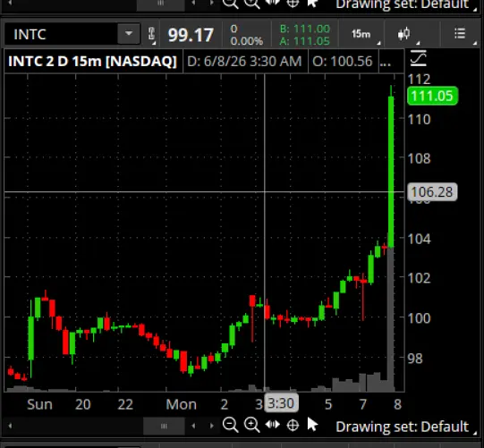Click the bottom horizontal expand arrows icon
Image resolution: width=484 pixels, height=448 pixels.
pos(273,425)
